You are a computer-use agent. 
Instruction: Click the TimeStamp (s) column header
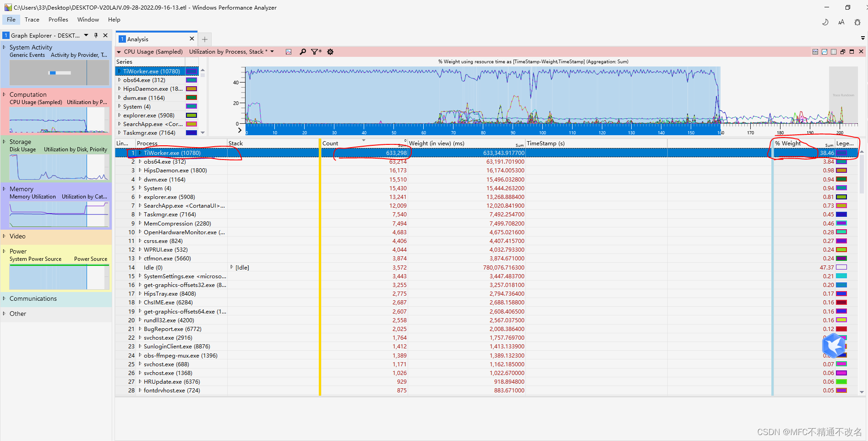[x=596, y=143]
